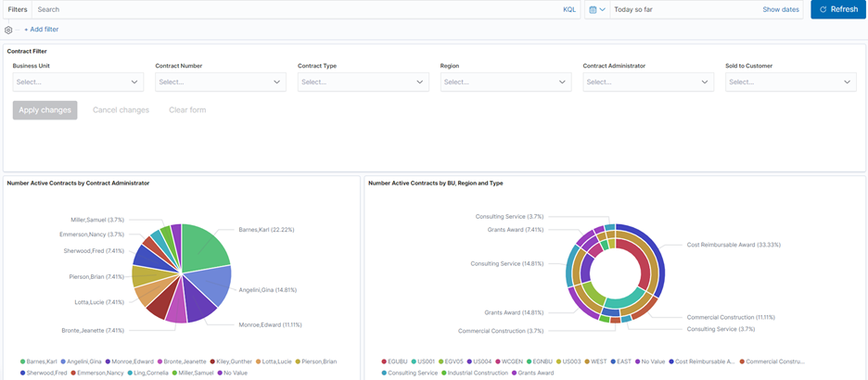Screen dimensions: 868x380
Task: Toggle EGV05 legend entry
Action: [453, 361]
